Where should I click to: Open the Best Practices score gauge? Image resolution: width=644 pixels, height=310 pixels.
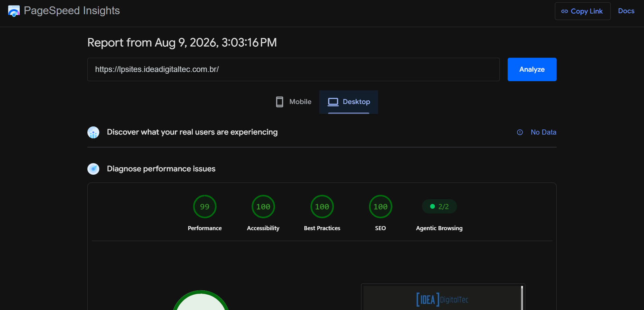point(322,207)
